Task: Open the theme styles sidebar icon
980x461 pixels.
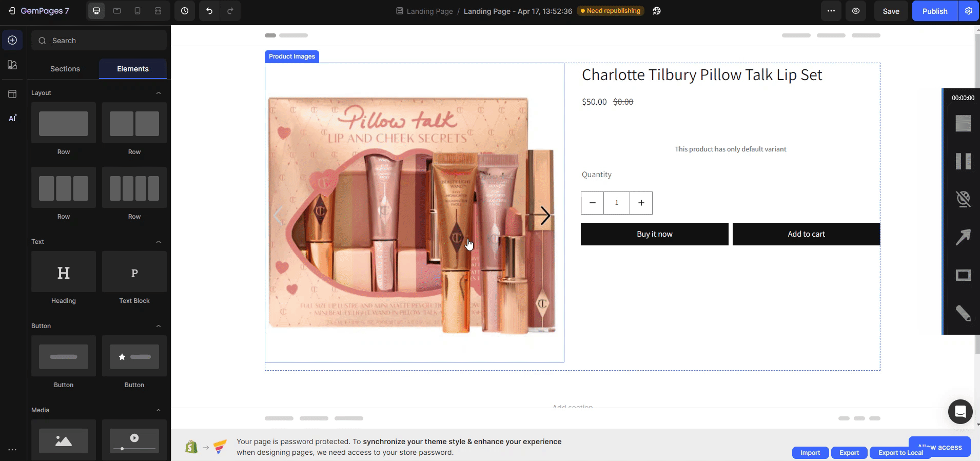Action: click(x=12, y=65)
